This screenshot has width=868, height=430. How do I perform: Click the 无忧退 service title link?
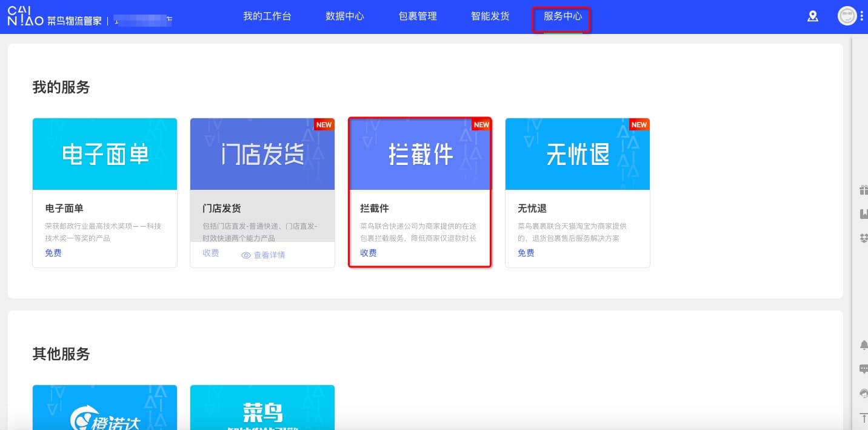point(532,208)
